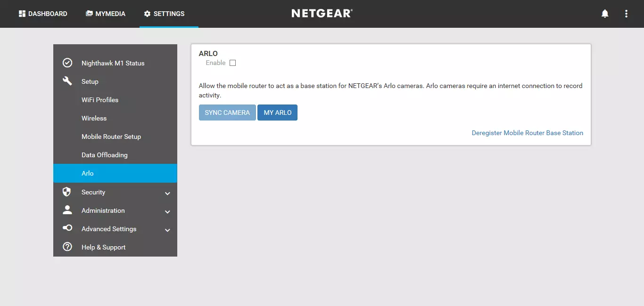Image resolution: width=644 pixels, height=306 pixels.
Task: Click the Security shield icon
Action: click(67, 192)
